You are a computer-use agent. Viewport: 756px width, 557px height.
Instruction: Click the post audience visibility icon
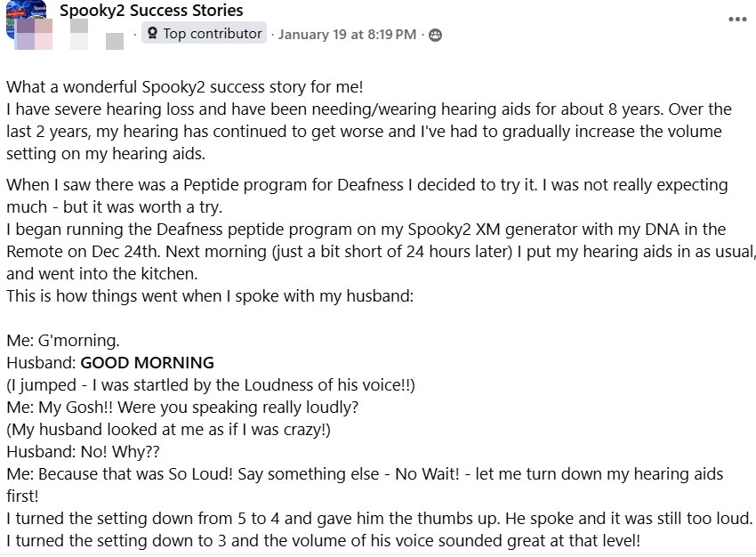tap(435, 35)
